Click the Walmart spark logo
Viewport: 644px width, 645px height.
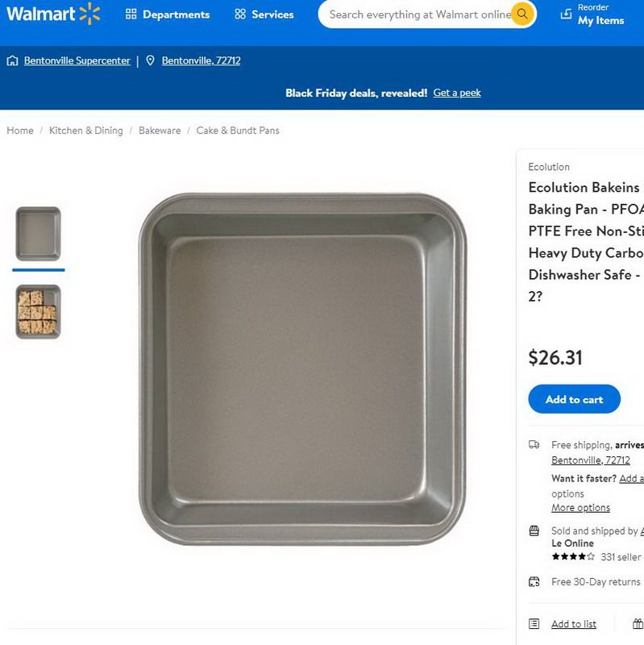tap(89, 14)
